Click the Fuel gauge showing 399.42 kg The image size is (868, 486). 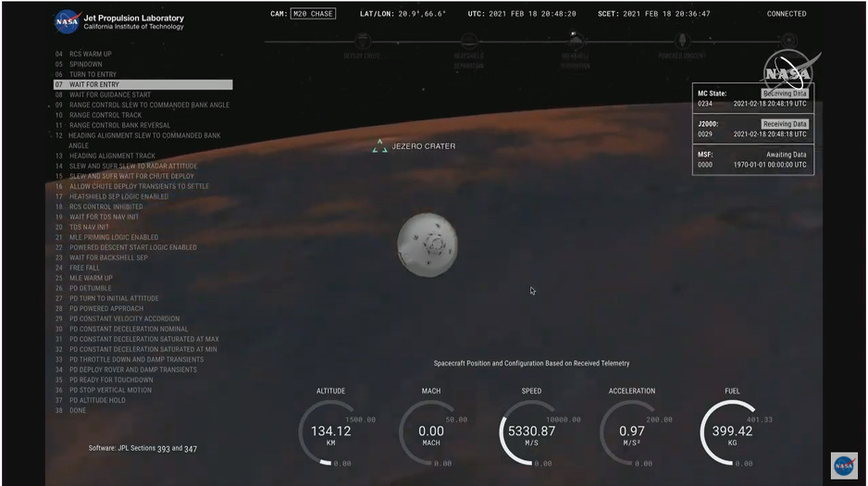coord(731,431)
